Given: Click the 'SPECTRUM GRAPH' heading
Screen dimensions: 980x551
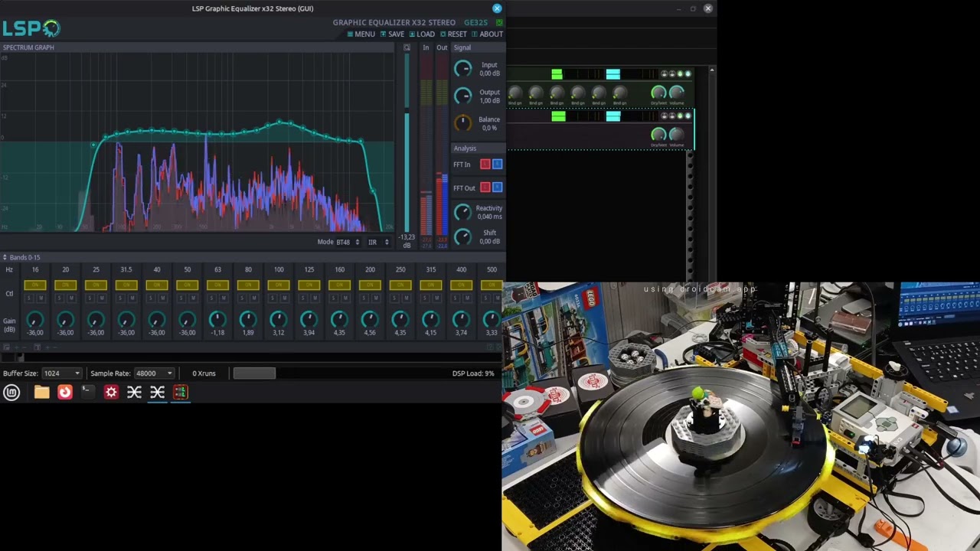Looking at the screenshot, I should pos(28,47).
